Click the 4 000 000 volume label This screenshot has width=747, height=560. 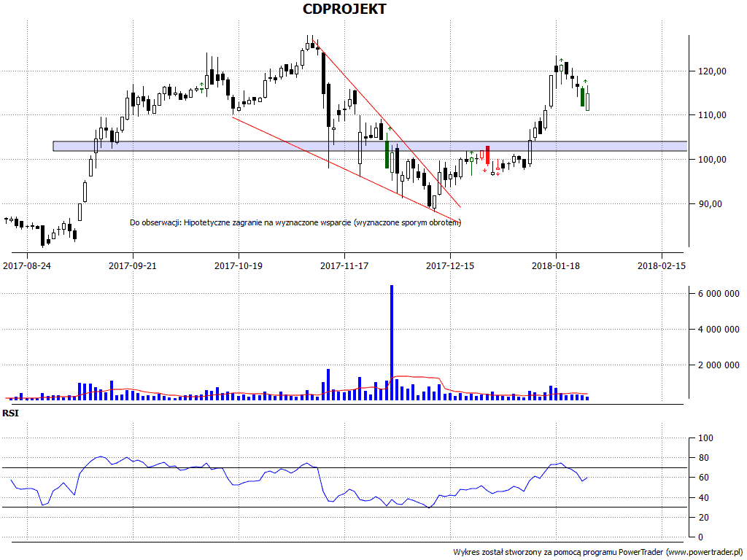click(719, 330)
